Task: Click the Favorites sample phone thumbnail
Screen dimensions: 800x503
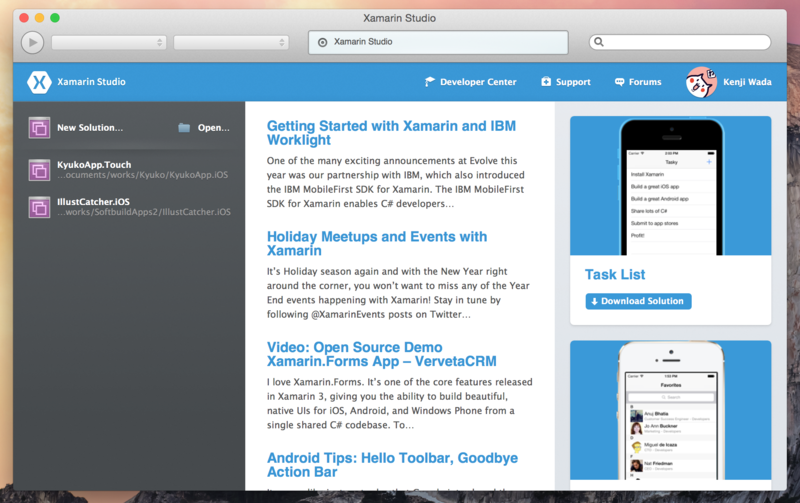Action: [x=670, y=410]
